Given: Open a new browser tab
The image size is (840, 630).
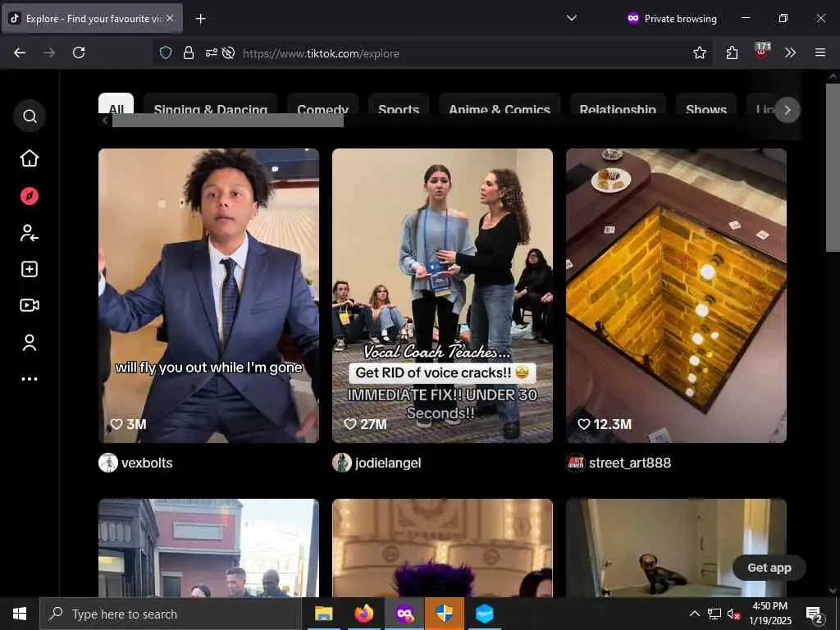Looking at the screenshot, I should (200, 19).
